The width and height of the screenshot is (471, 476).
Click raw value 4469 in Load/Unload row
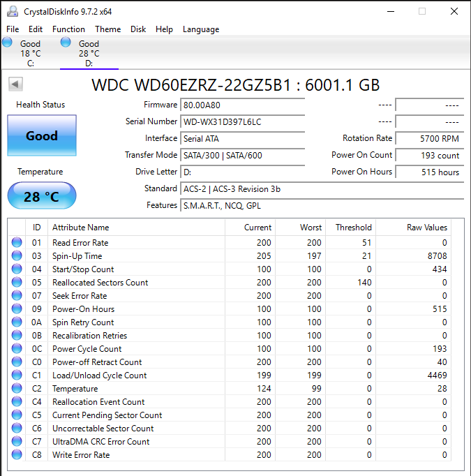click(x=437, y=375)
